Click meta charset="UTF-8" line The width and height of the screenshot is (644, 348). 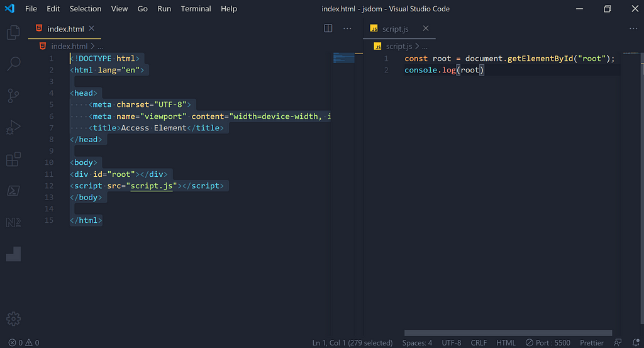coord(140,104)
